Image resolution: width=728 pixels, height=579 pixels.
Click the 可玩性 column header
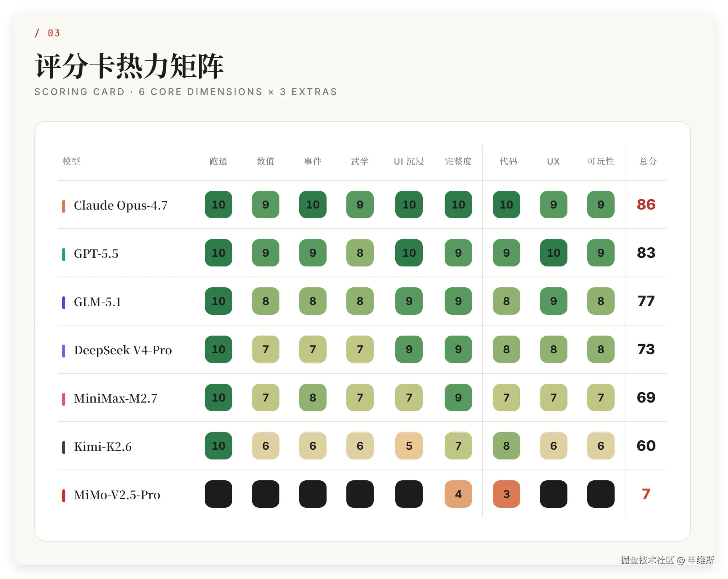[x=601, y=161]
